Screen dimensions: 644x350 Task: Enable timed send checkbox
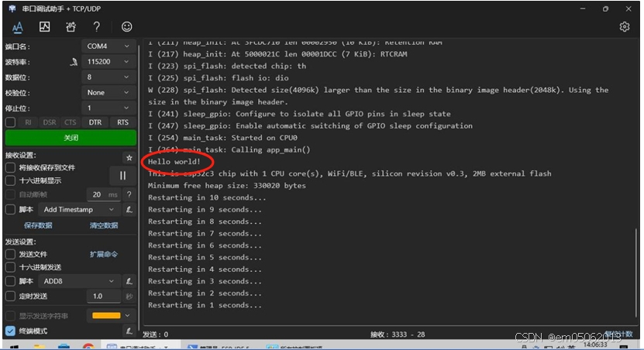tap(11, 297)
